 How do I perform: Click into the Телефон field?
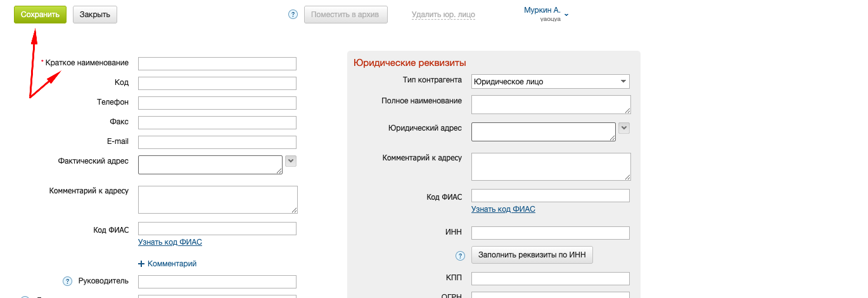pyautogui.click(x=217, y=103)
